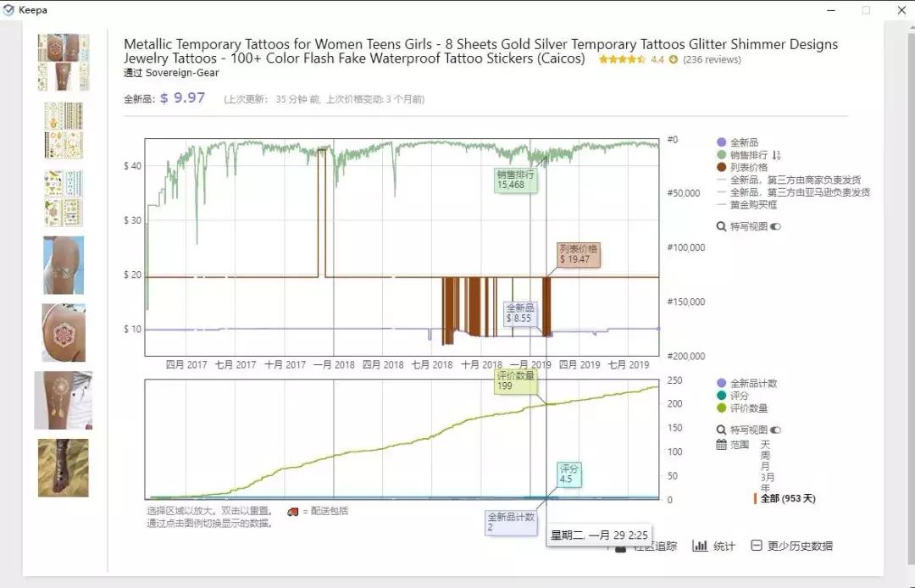Image resolution: width=915 pixels, height=588 pixels.
Task: Toggle the 评分 teal legend dot
Action: tap(721, 396)
